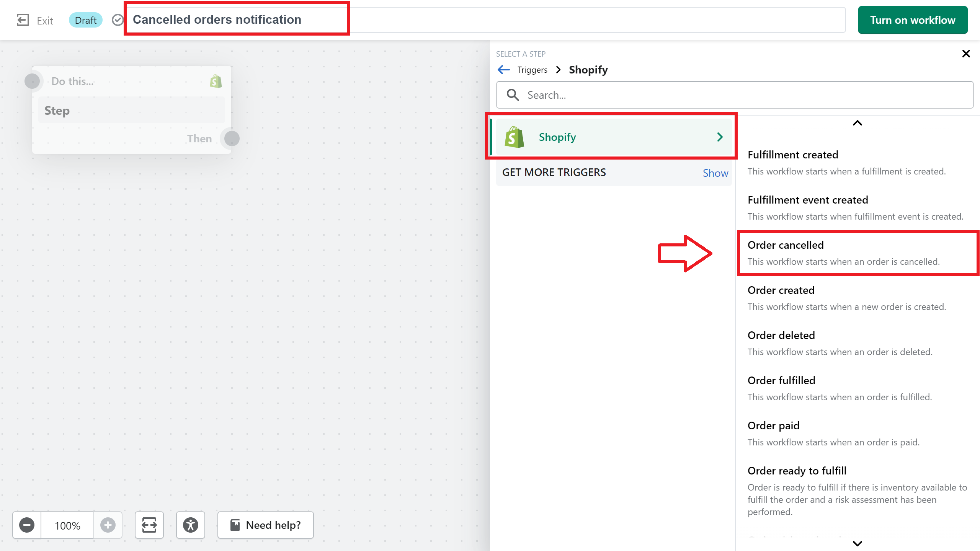The image size is (980, 551).
Task: Click into the trigger Search field
Action: [x=735, y=95]
